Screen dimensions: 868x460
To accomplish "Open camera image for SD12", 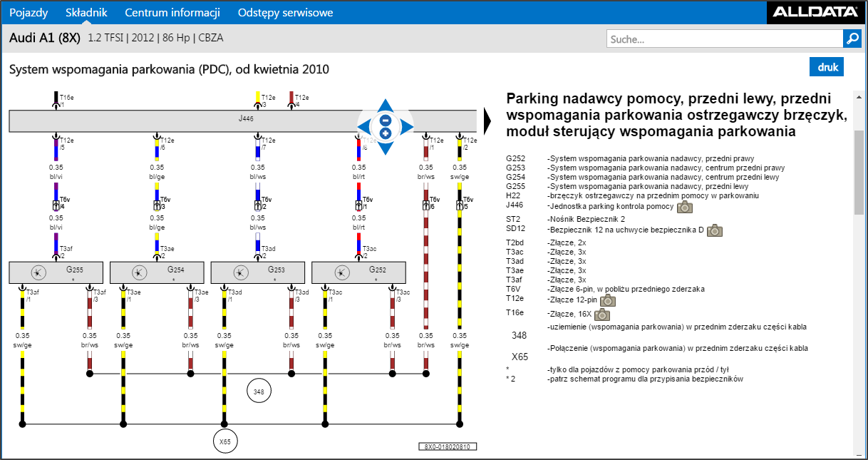I will [715, 230].
